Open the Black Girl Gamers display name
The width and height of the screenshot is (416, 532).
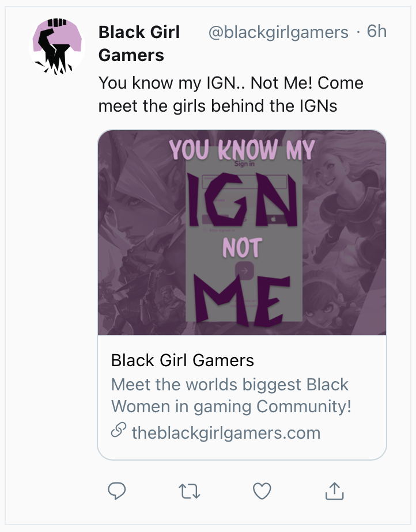(139, 43)
